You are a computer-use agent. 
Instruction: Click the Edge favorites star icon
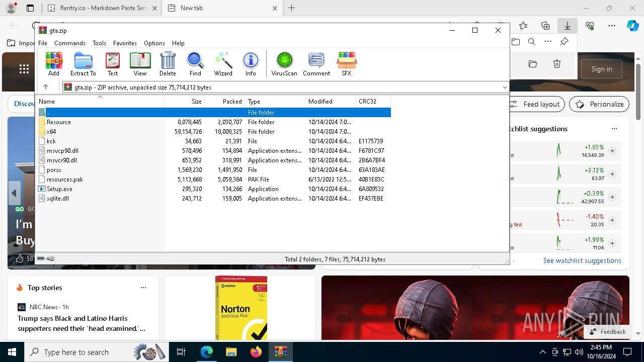[523, 26]
